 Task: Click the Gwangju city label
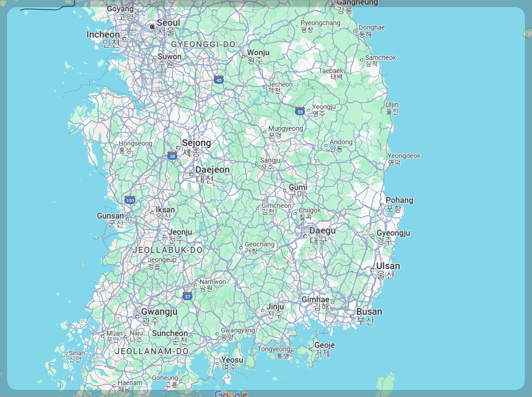160,312
